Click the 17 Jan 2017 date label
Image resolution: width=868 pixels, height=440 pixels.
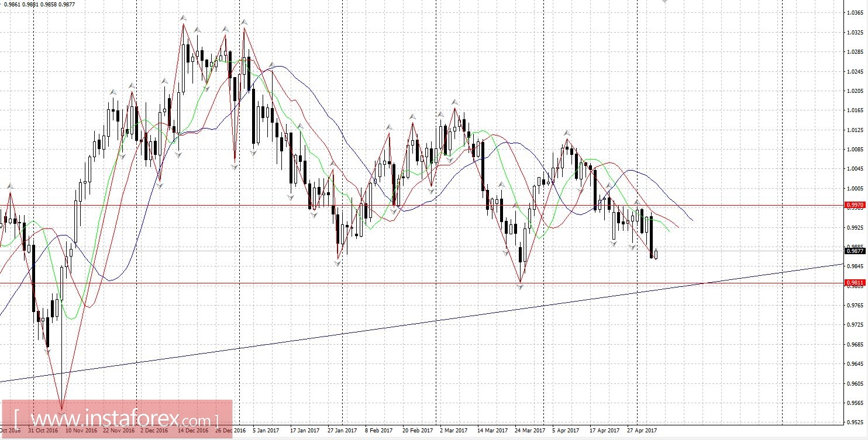305,431
